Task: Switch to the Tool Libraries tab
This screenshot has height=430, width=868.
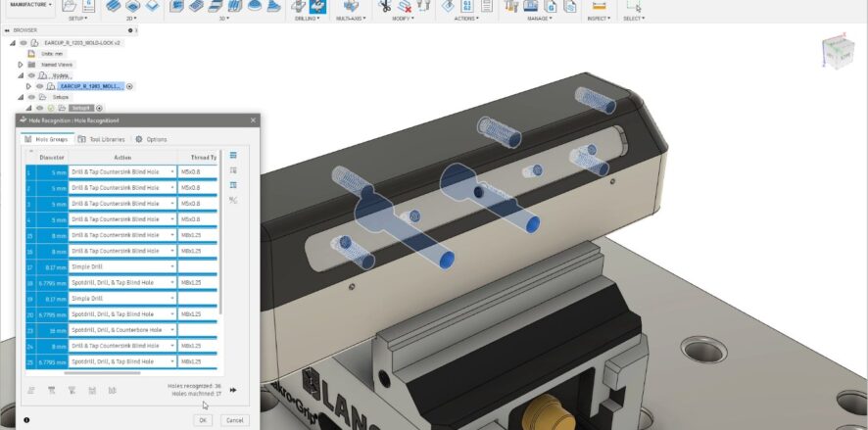Action: click(101, 139)
